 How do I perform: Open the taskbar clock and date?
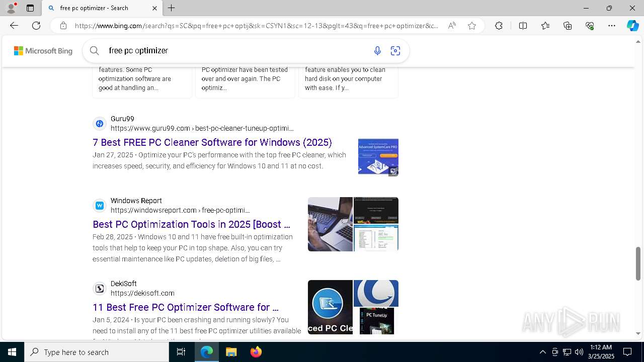click(601, 352)
